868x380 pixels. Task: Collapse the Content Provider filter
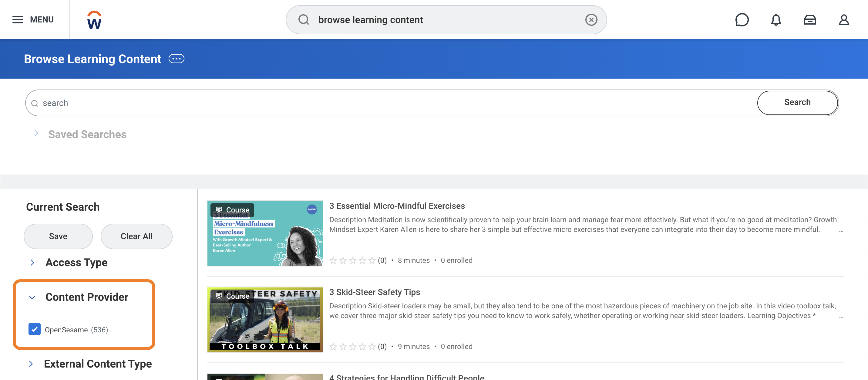(x=32, y=297)
